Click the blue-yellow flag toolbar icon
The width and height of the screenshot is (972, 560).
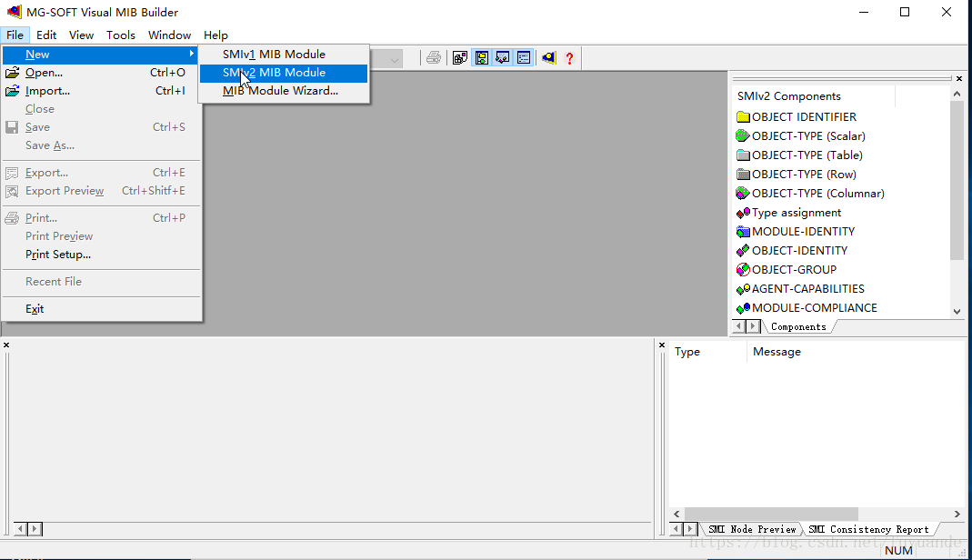[x=548, y=58]
